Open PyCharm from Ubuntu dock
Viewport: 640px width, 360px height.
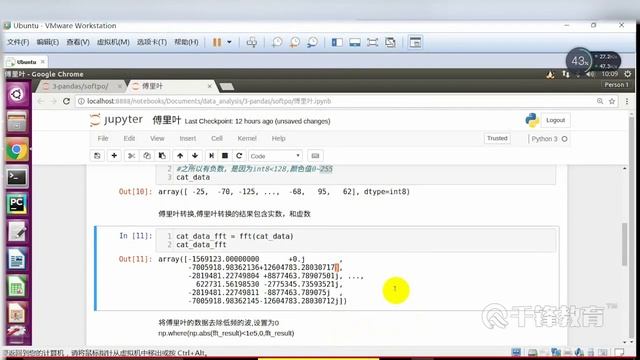point(17,204)
